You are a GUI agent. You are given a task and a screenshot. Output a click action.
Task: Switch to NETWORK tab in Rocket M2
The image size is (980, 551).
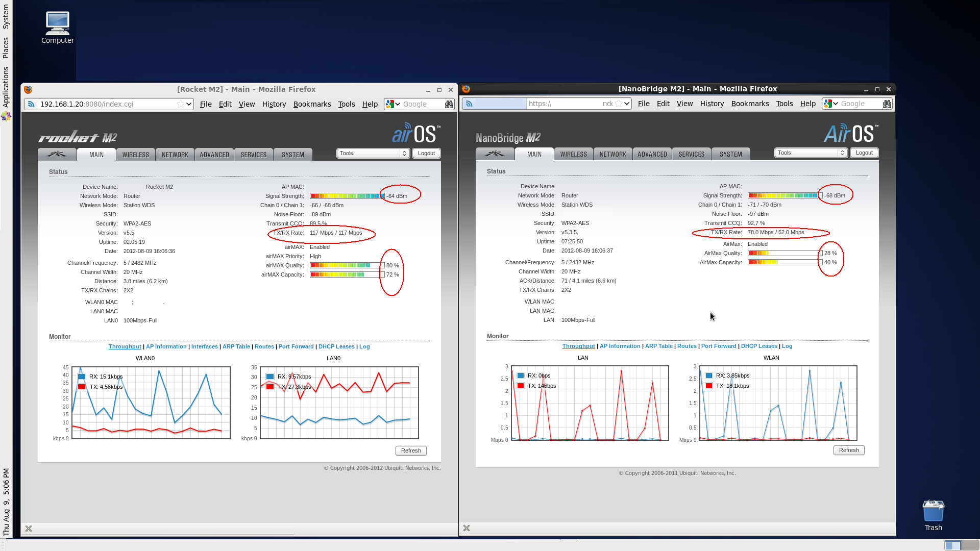click(175, 155)
